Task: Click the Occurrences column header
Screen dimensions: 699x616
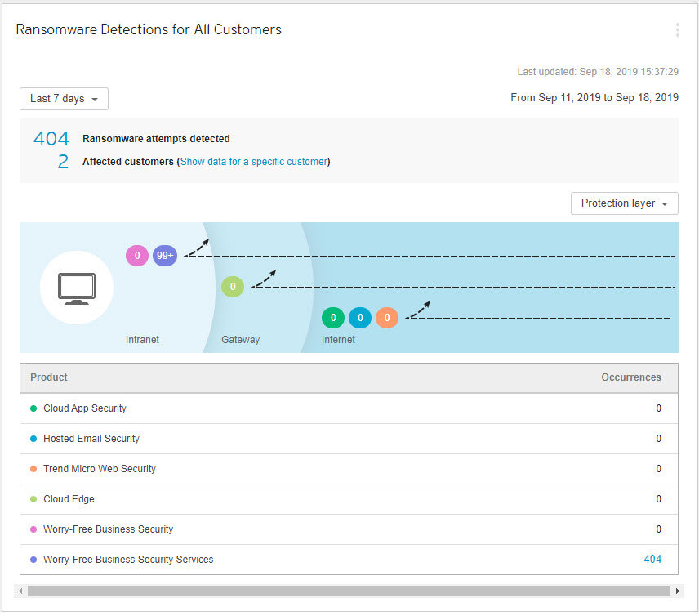Action: (x=630, y=377)
